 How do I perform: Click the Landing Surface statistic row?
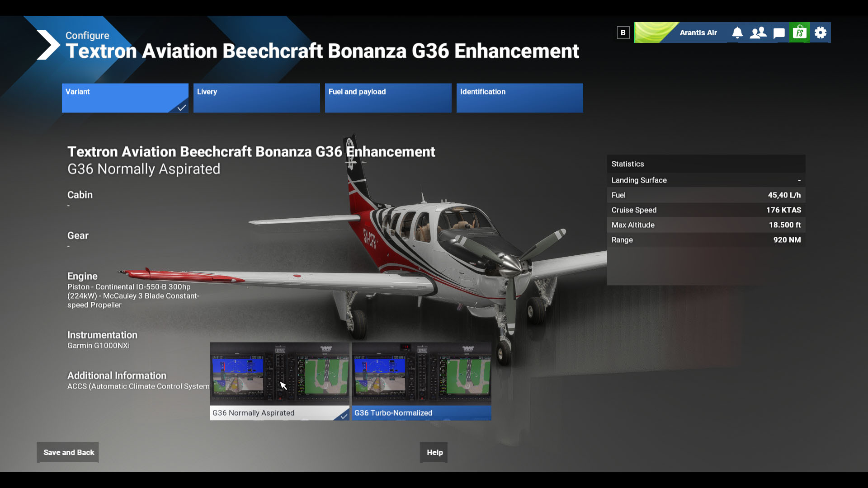(x=706, y=180)
